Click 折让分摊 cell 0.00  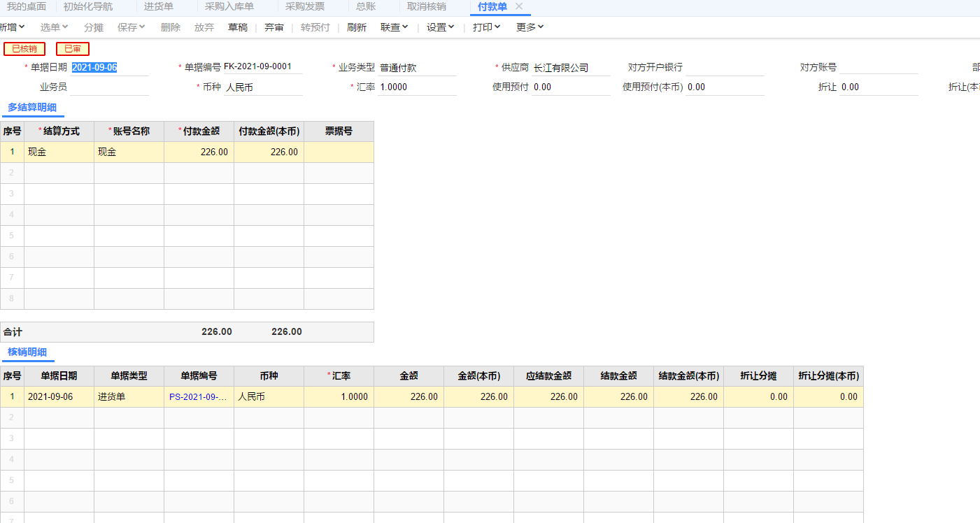[x=758, y=397]
